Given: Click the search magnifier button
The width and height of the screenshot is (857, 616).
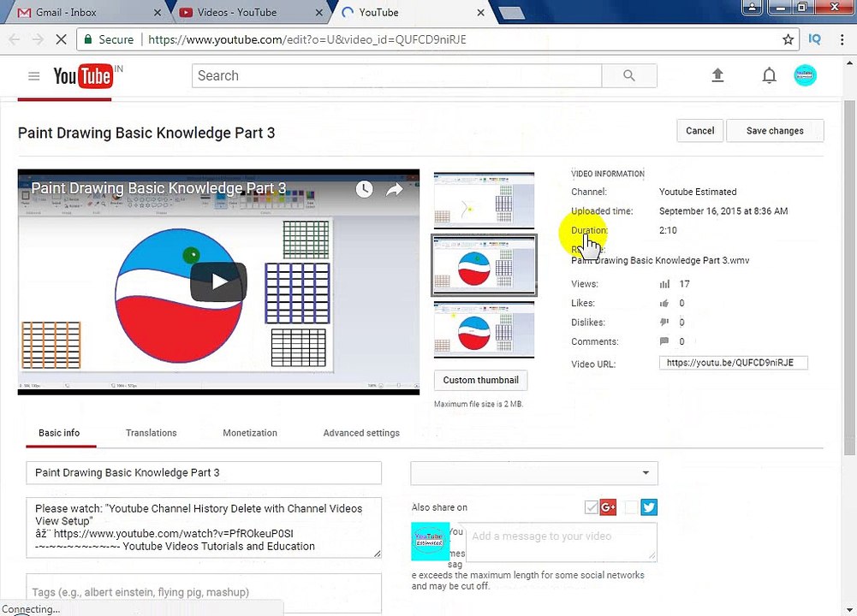Looking at the screenshot, I should coord(629,76).
